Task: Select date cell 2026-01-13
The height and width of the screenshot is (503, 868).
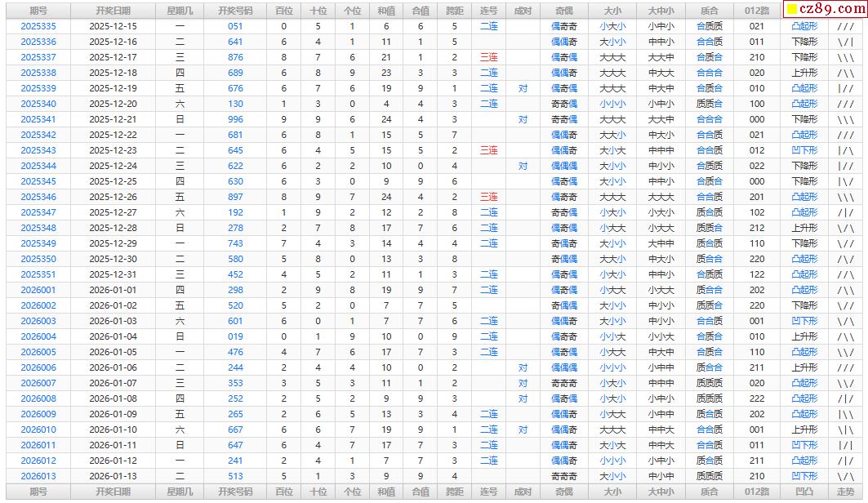Action: [x=113, y=475]
